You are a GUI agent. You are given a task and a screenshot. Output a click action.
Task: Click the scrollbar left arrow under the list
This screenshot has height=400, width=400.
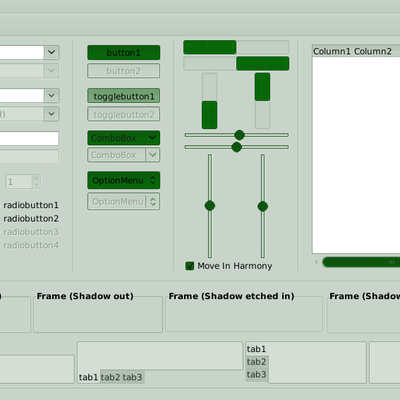point(316,262)
